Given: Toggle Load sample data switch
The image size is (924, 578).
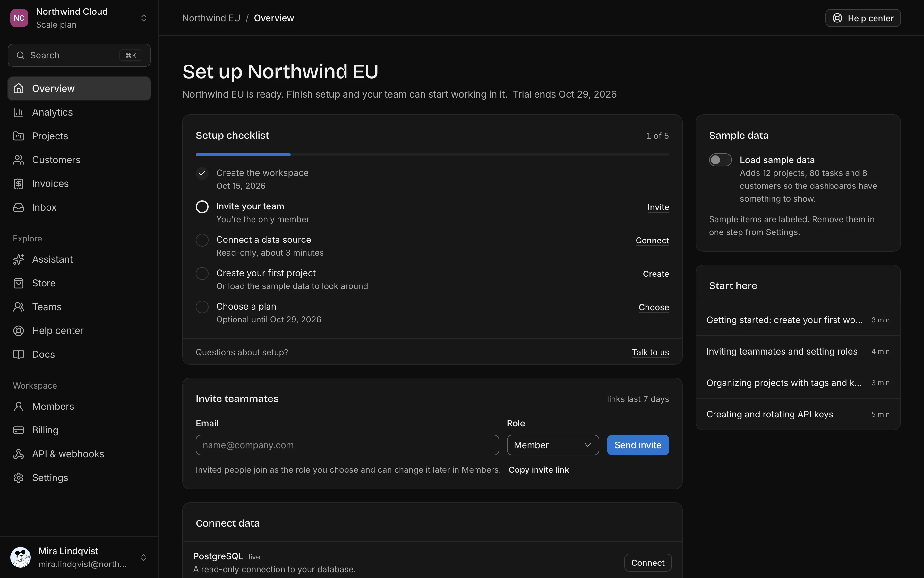Looking at the screenshot, I should (x=721, y=160).
